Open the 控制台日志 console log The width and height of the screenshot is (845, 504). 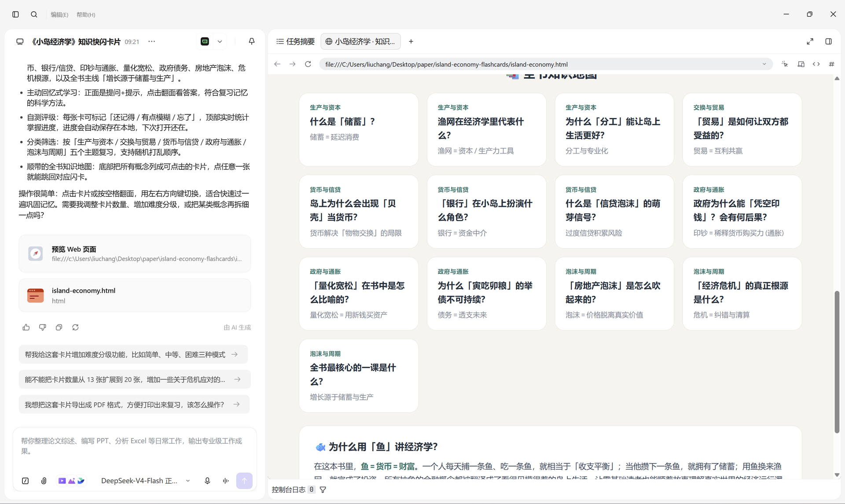pos(289,489)
